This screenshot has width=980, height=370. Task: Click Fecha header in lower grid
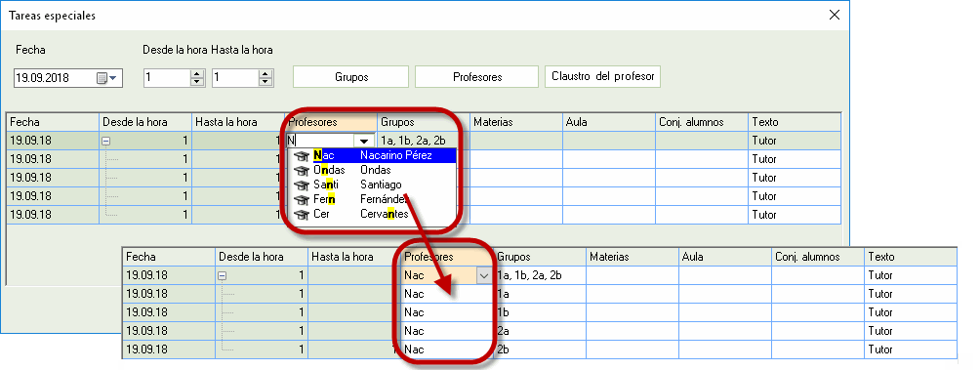168,257
